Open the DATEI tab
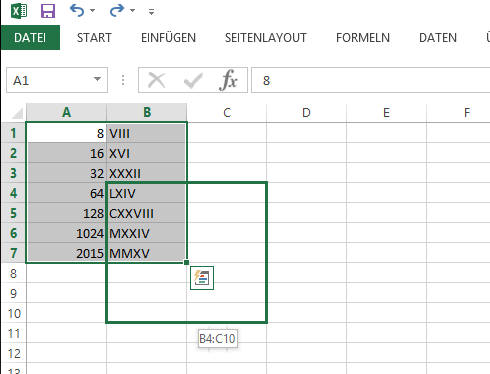 point(30,38)
